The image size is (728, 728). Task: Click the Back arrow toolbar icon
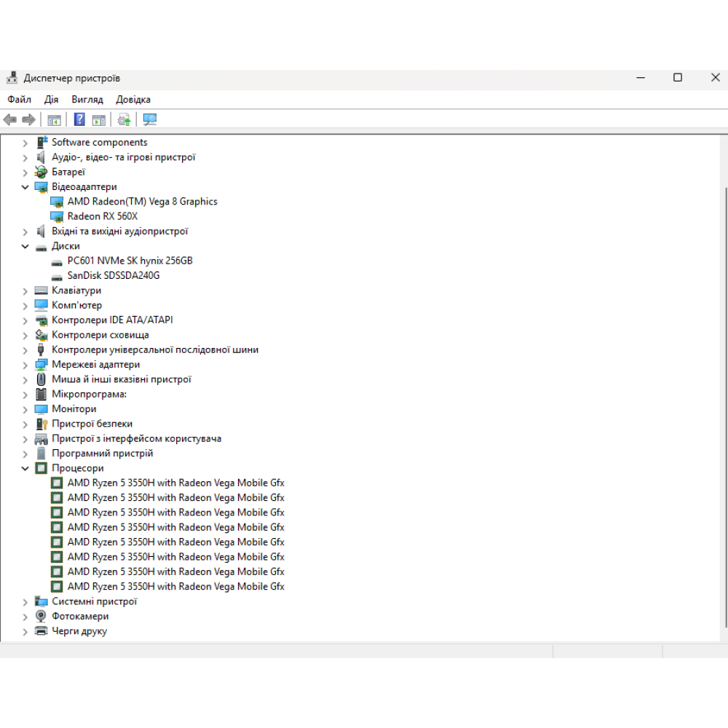(x=10, y=119)
